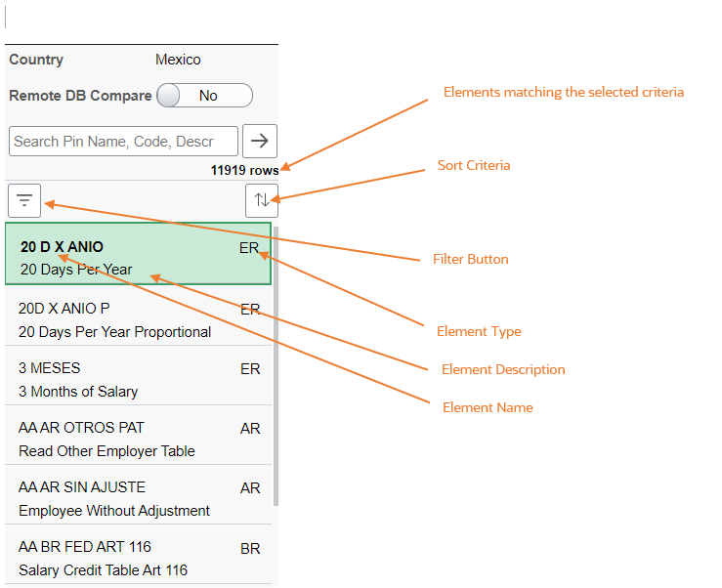Screen dimensions: 722x588
Task: Click the Remote DB Compare label
Action: point(80,96)
